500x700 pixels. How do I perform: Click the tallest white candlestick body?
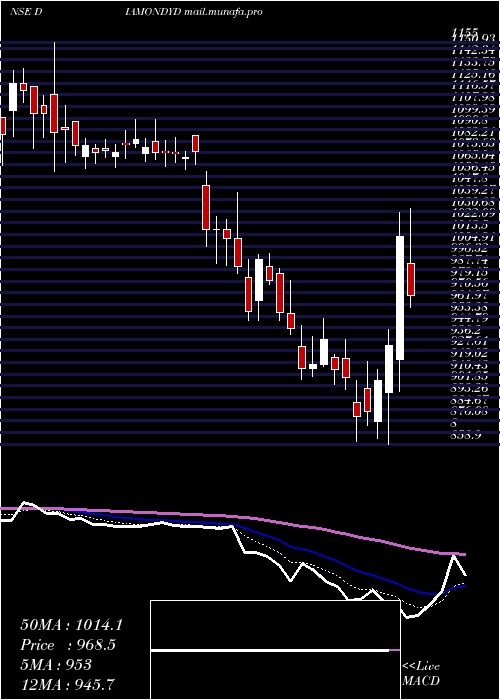400,298
